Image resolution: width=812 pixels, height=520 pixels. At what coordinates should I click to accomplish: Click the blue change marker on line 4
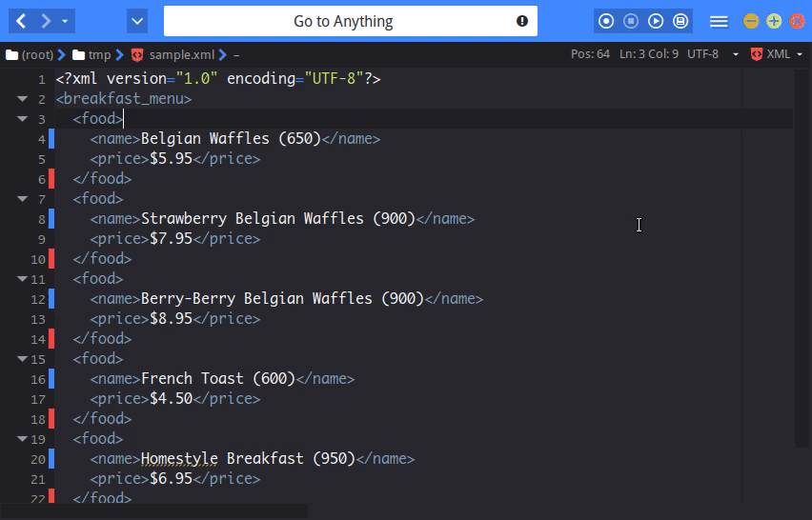(x=51, y=139)
